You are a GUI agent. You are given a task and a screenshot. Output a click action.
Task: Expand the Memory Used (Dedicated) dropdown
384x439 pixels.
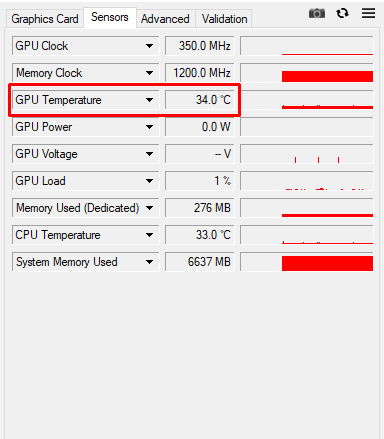(x=149, y=208)
